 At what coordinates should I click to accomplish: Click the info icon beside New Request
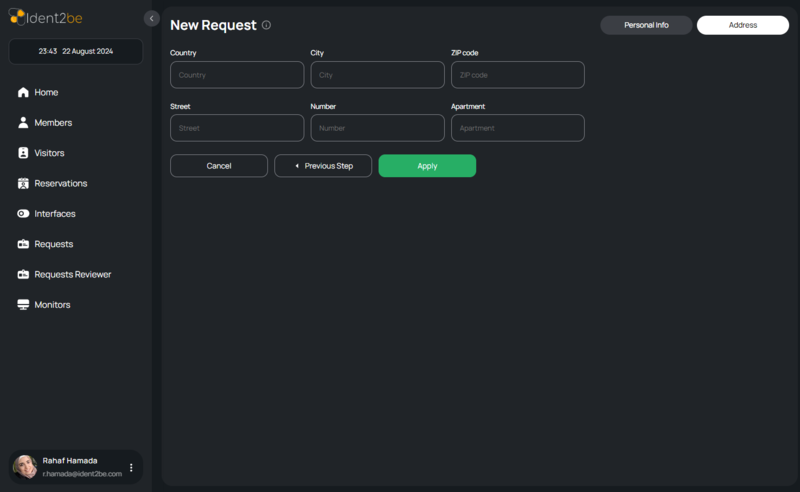(266, 25)
